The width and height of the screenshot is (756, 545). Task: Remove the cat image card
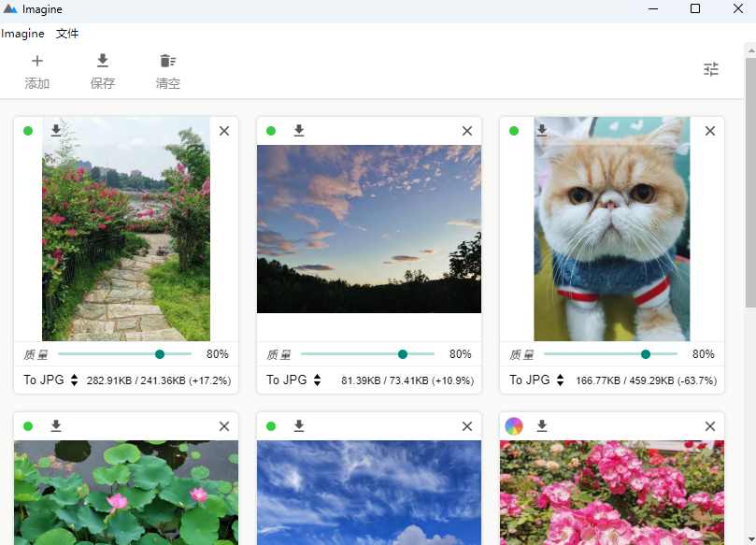point(710,131)
